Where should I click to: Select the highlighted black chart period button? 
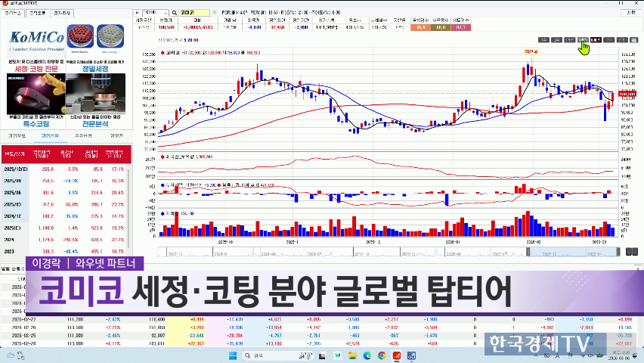(596, 39)
